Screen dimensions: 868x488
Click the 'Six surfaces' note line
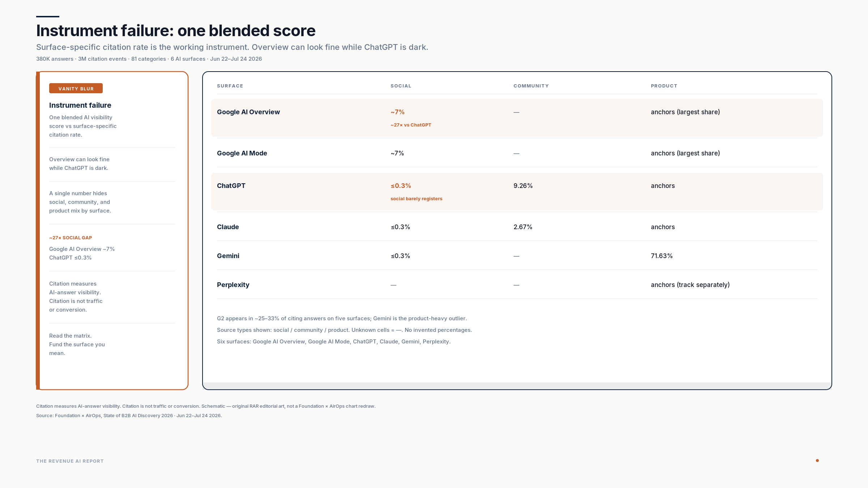(334, 342)
